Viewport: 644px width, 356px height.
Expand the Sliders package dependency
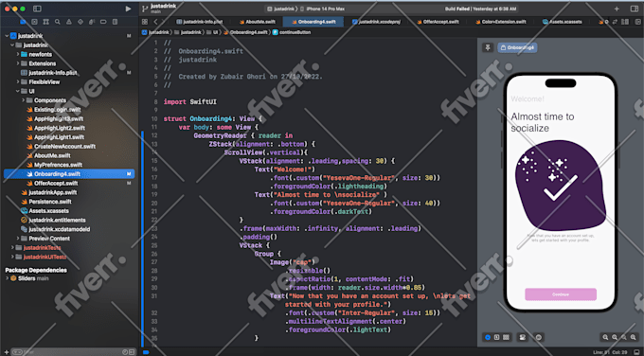point(7,278)
